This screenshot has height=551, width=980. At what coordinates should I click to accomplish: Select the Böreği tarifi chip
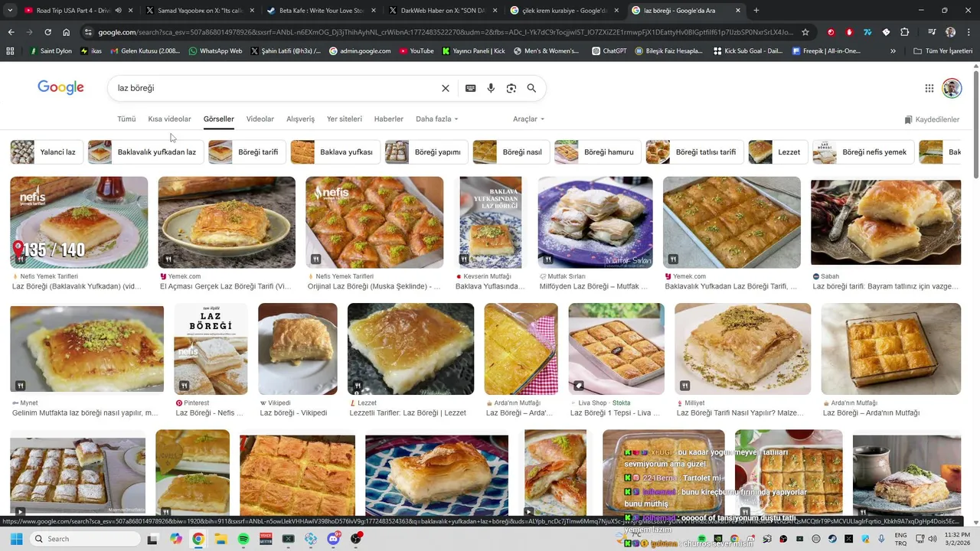247,152
